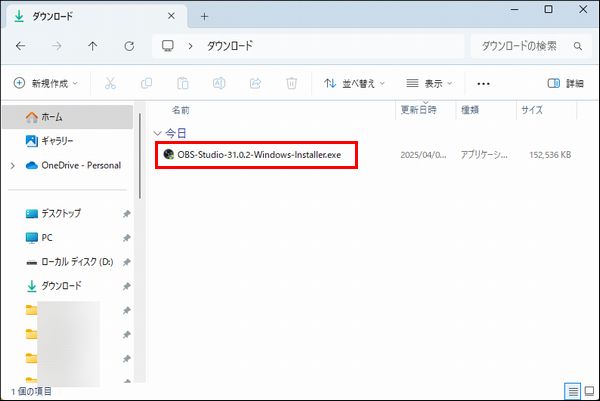Open the 詳細 details pane

(x=566, y=83)
